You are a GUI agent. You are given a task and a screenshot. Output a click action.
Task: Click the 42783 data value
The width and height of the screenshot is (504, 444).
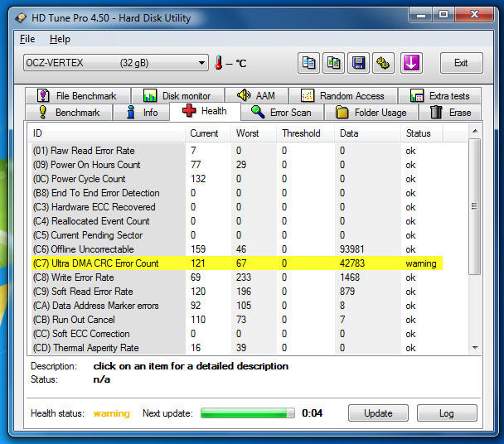coord(352,263)
